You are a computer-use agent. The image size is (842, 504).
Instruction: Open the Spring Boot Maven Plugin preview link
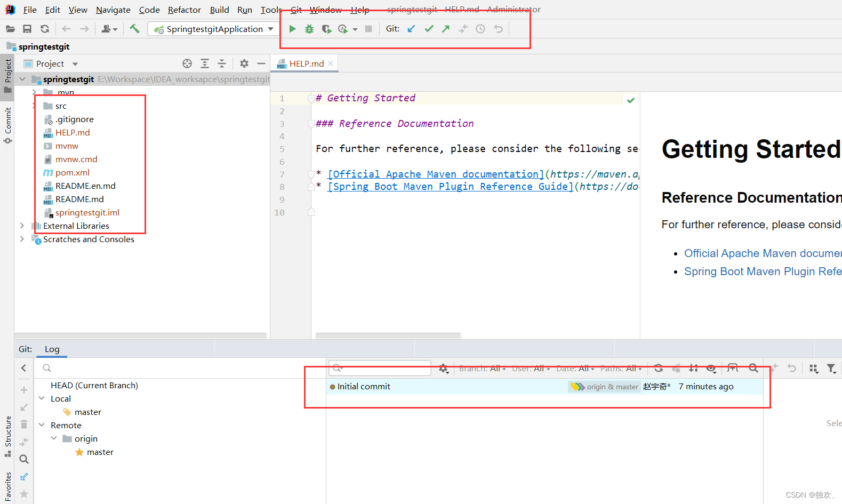tap(763, 271)
